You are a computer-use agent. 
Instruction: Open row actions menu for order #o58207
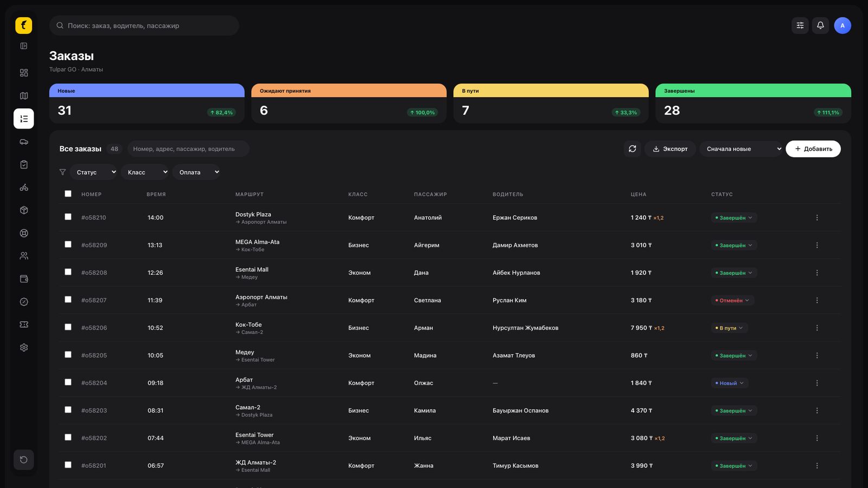tap(817, 300)
